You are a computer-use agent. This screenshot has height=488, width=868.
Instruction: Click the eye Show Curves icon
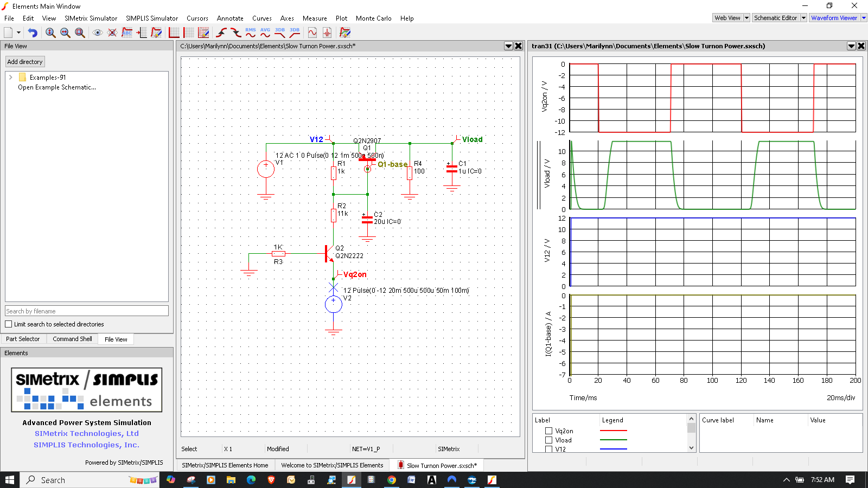pos(98,33)
